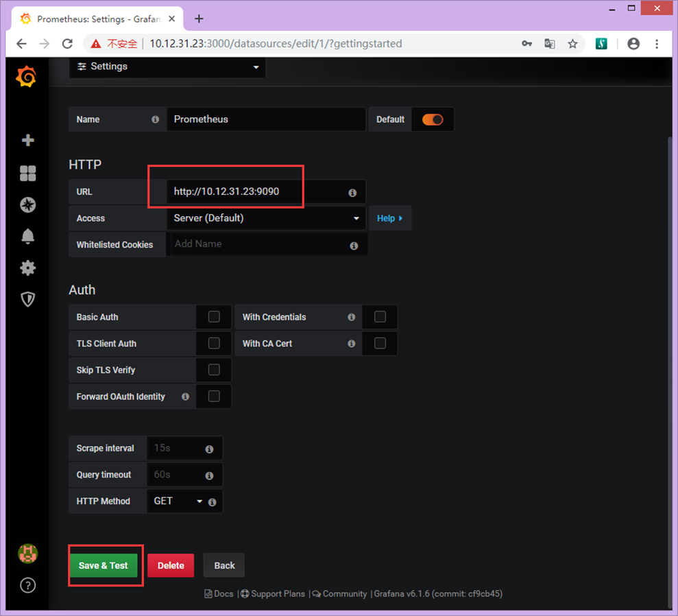Show info icon for Forward OAuth Identity
The height and width of the screenshot is (616, 678).
(185, 396)
